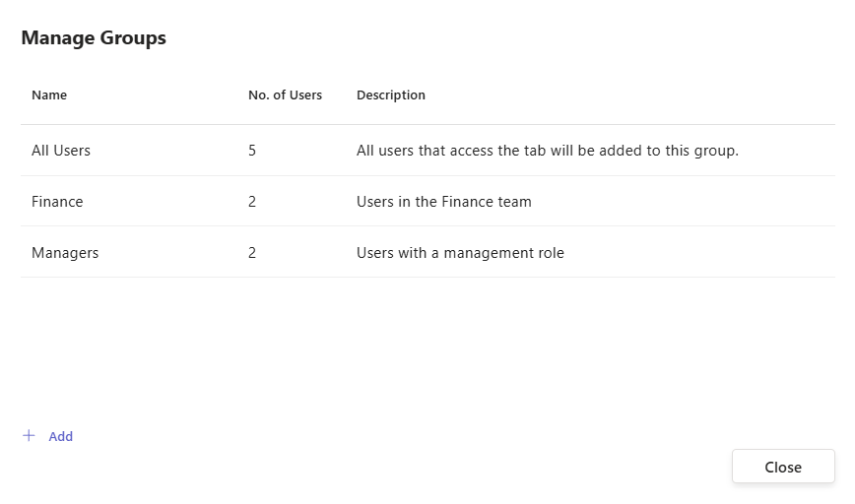Click the Manage Groups dialog title
This screenshot has height=504, width=855.
point(94,38)
